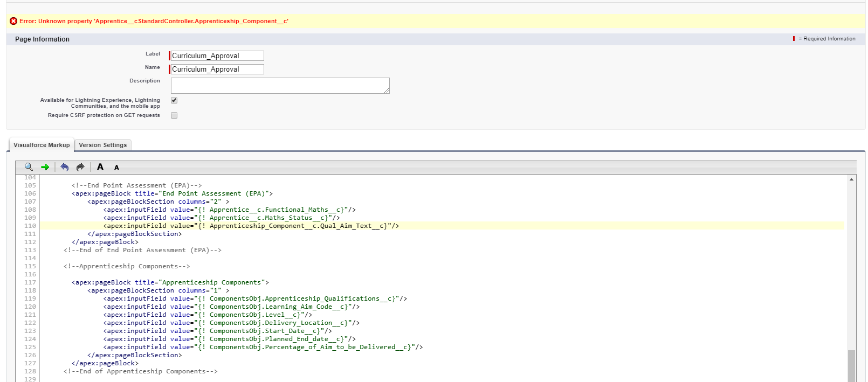Image resolution: width=868 pixels, height=382 pixels.
Task: Click the redo arrow icon
Action: pyautogui.click(x=80, y=167)
